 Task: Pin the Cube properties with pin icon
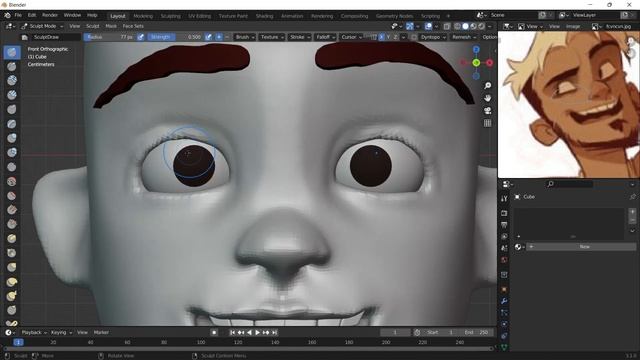tap(632, 197)
